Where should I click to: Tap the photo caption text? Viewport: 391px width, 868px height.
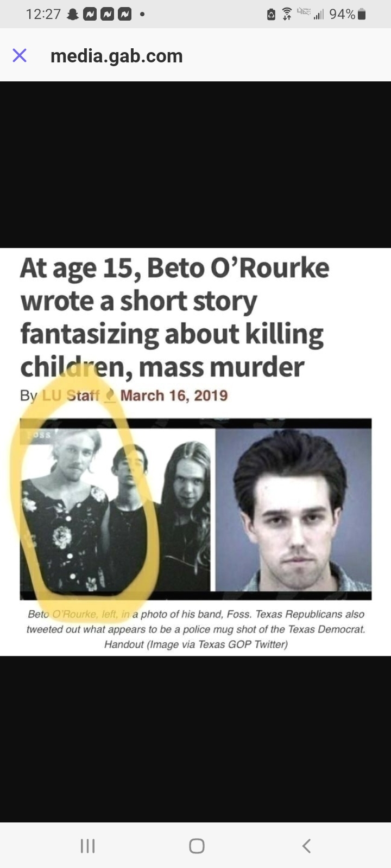point(195,629)
